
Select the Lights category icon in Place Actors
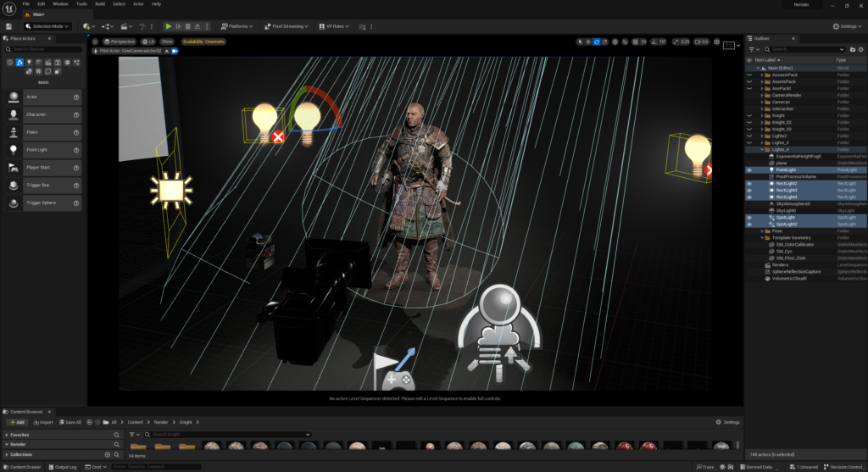tap(29, 63)
